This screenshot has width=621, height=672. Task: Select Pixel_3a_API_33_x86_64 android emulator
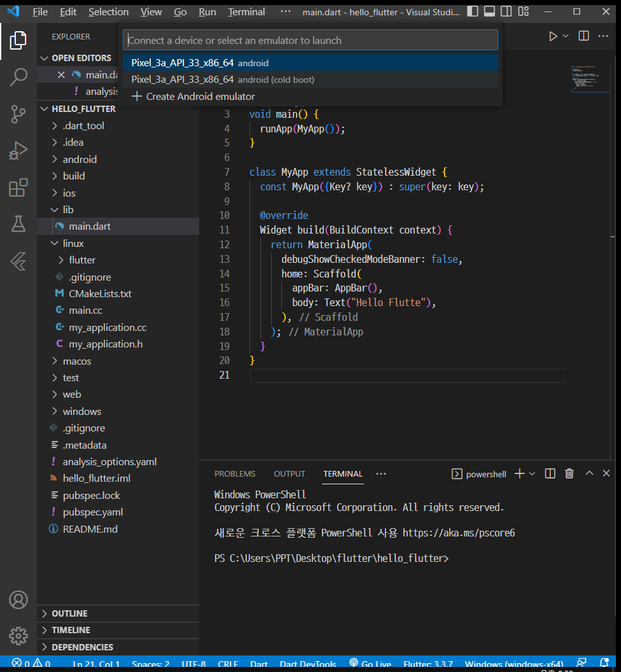[x=310, y=63]
